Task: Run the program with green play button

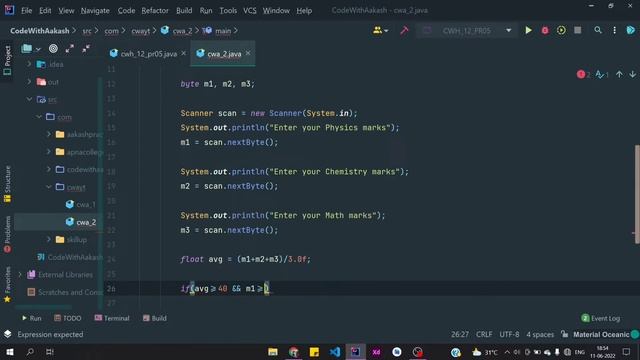Action: point(528,30)
